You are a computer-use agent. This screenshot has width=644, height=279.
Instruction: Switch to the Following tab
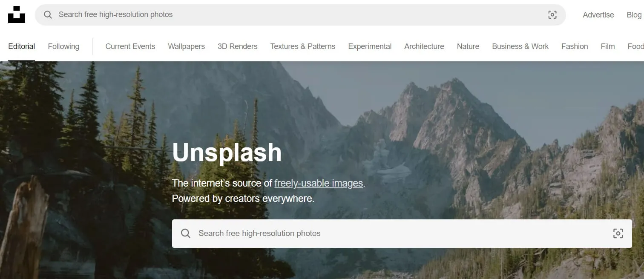point(63,46)
